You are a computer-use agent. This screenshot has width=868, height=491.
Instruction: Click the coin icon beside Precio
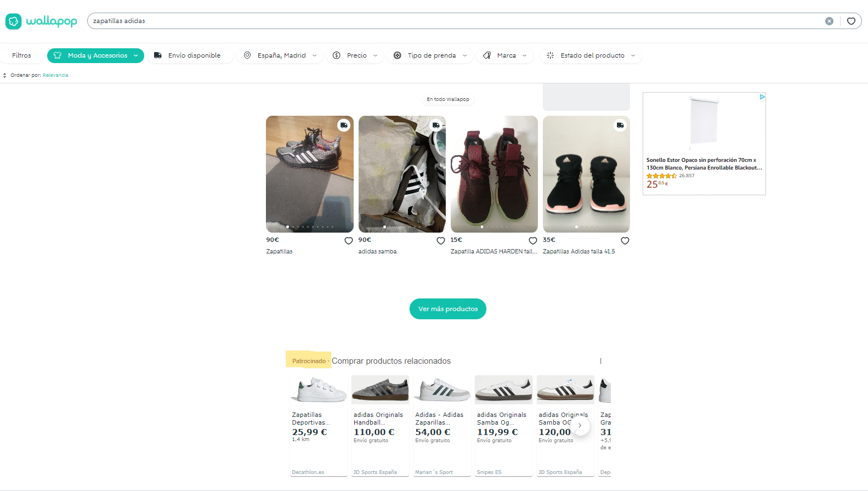click(337, 55)
